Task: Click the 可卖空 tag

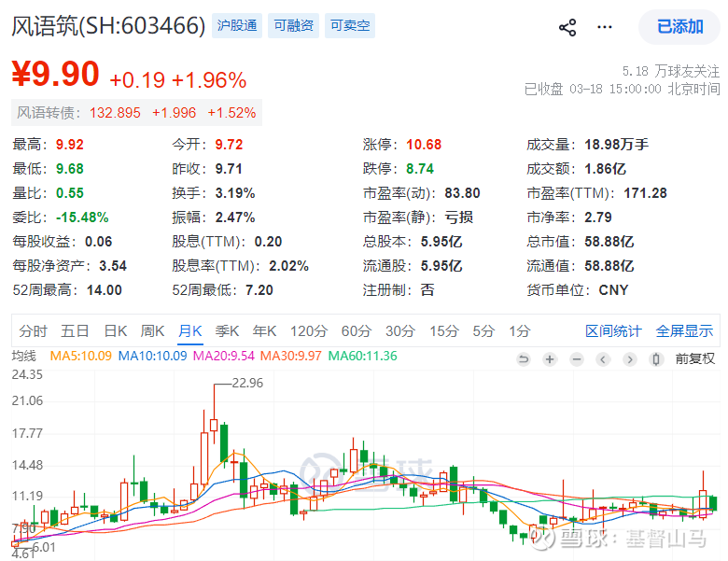Action: tap(350, 25)
